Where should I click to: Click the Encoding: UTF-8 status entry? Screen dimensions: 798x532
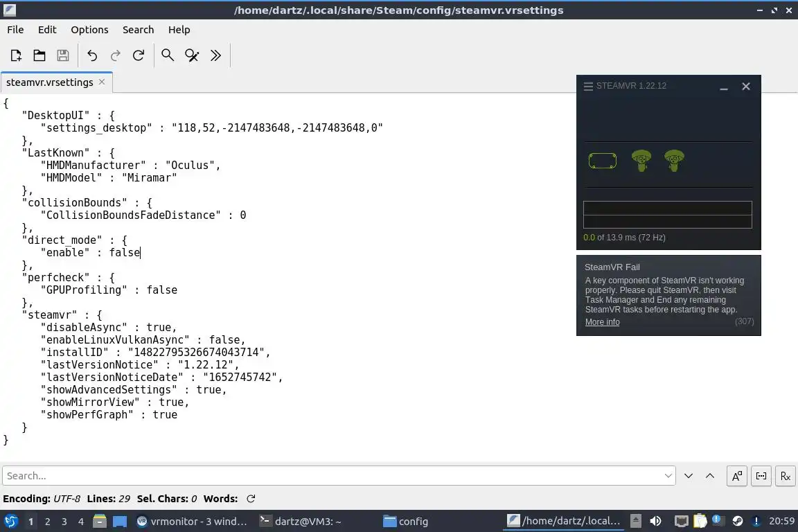pyautogui.click(x=42, y=498)
